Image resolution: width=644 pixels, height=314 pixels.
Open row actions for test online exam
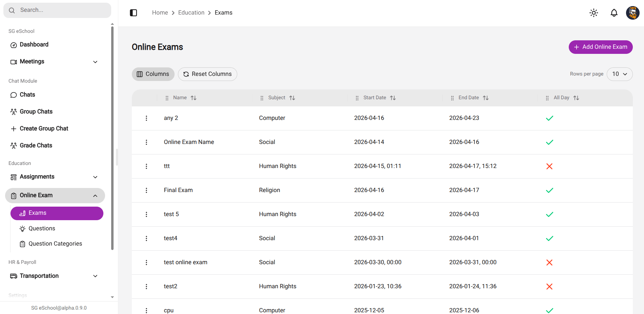146,263
